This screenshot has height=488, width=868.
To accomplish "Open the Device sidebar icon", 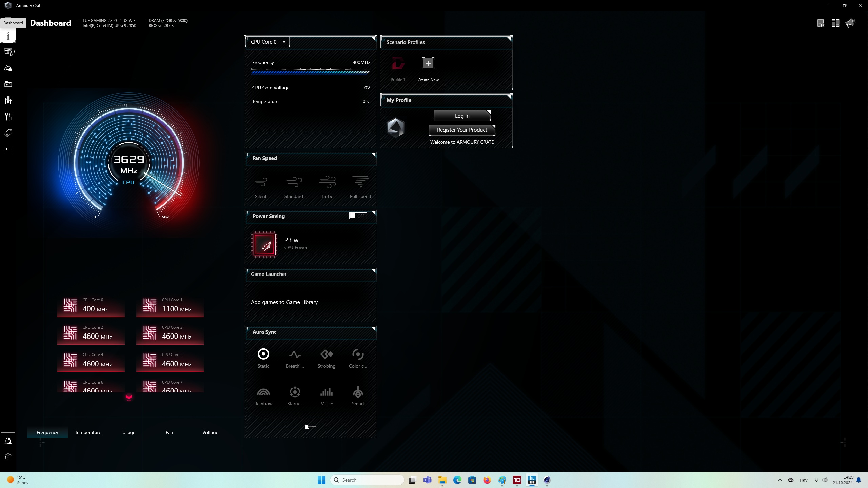I will pos(8,52).
